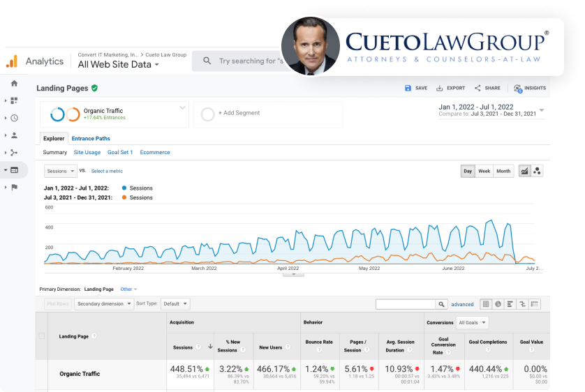
Task: Click the Organic Traffic table row label
Action: click(x=80, y=374)
